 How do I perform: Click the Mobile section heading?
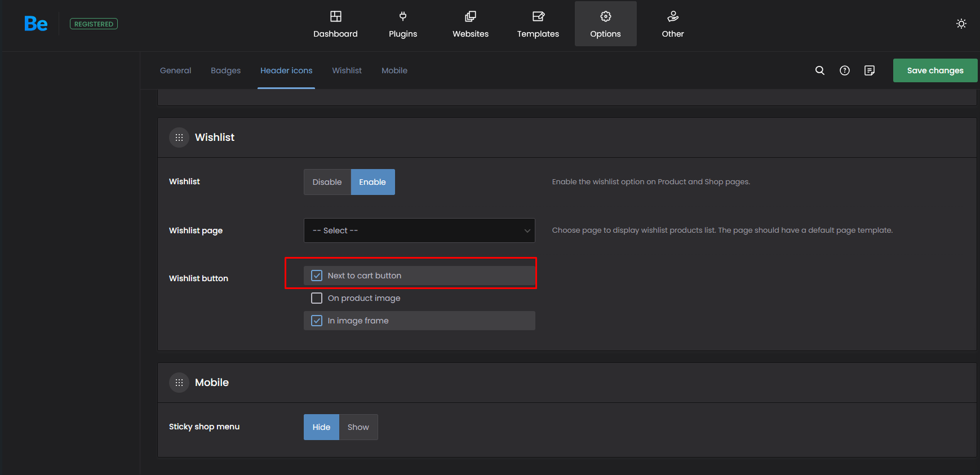(212, 383)
